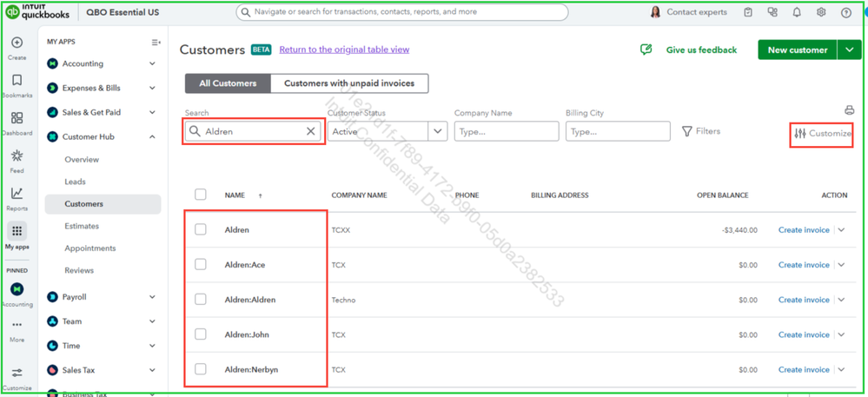
Task: Click the New customer button
Action: pyautogui.click(x=798, y=50)
